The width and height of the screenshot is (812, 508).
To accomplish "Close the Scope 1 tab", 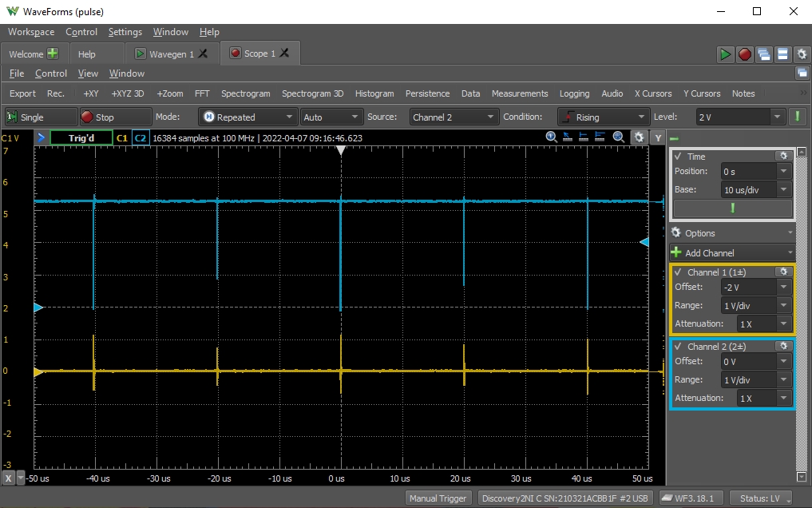I will [x=284, y=53].
